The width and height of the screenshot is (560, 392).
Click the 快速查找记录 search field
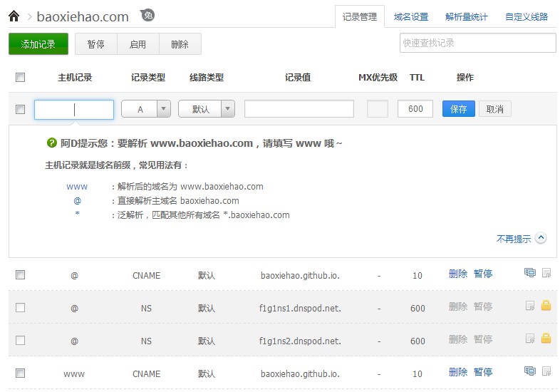point(477,43)
